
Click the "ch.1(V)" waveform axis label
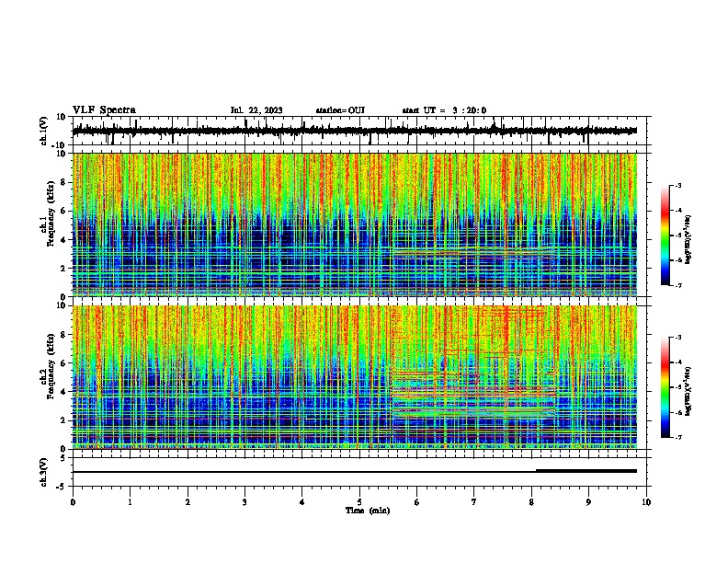pyautogui.click(x=44, y=131)
